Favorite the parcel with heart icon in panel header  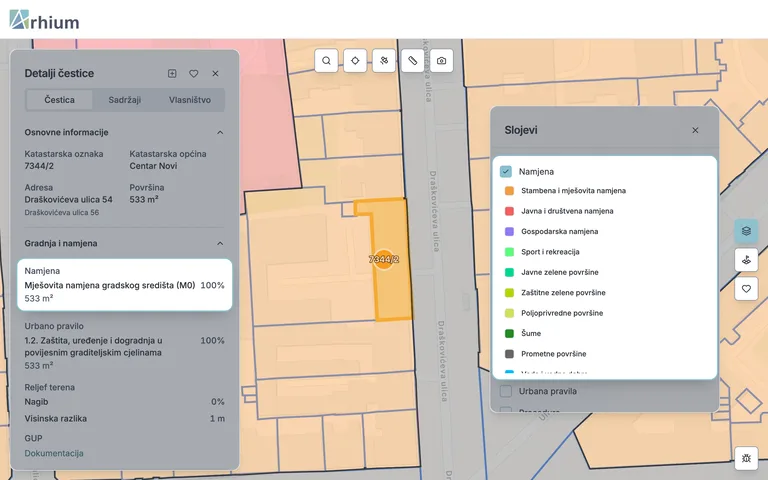click(x=193, y=73)
